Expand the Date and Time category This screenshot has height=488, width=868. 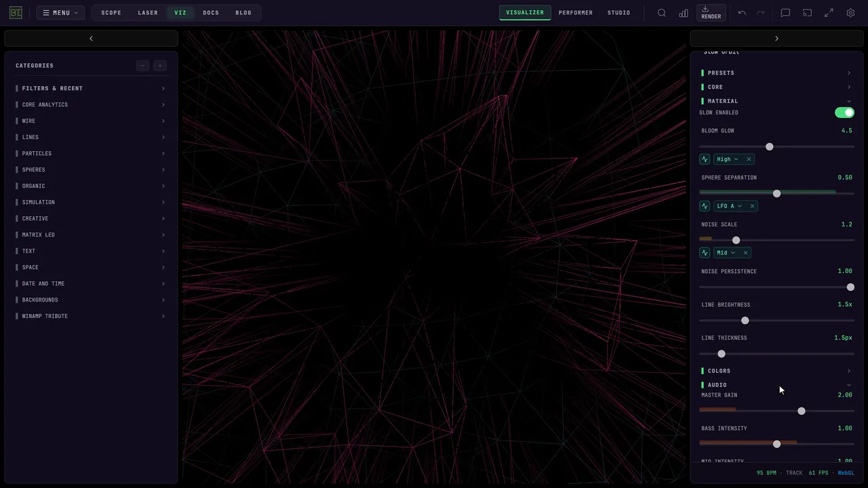(91, 283)
